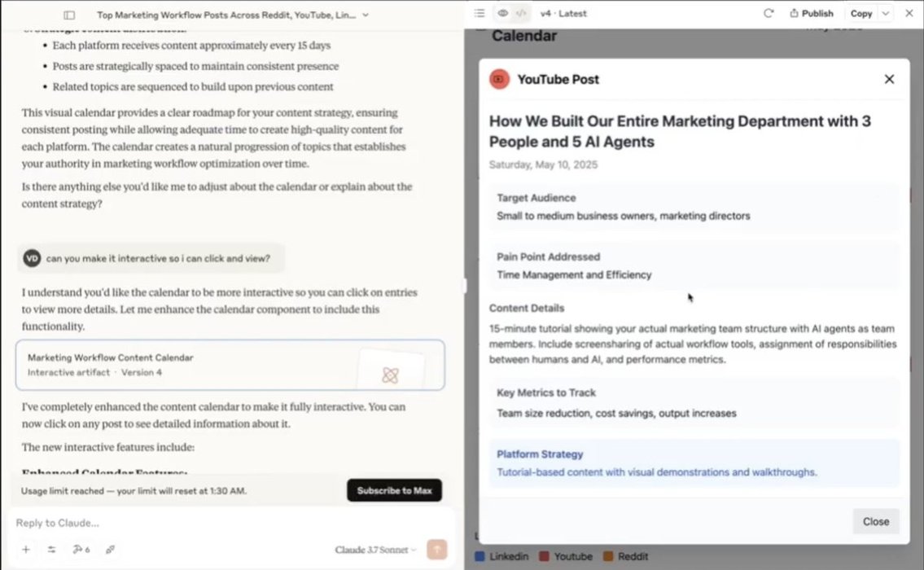The image size is (924, 570).
Task: Open Claude 3.7 Sonnet model selector
Action: coord(375,550)
